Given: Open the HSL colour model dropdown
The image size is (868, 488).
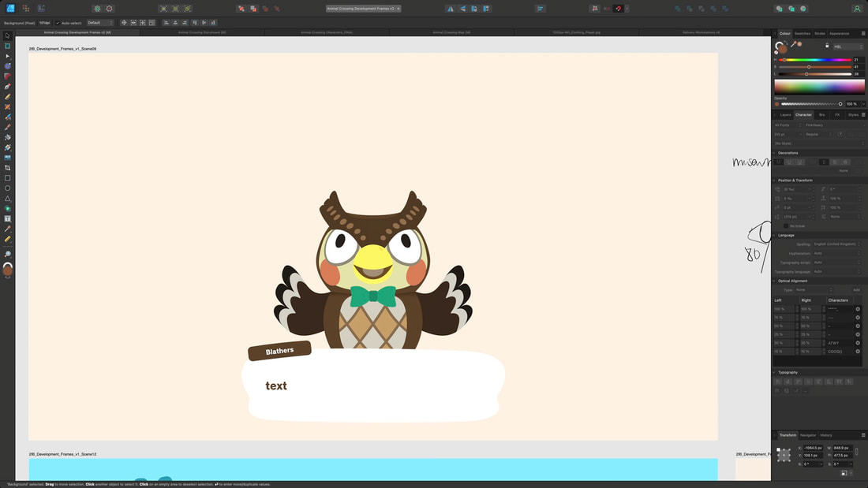Looking at the screenshot, I should 848,47.
